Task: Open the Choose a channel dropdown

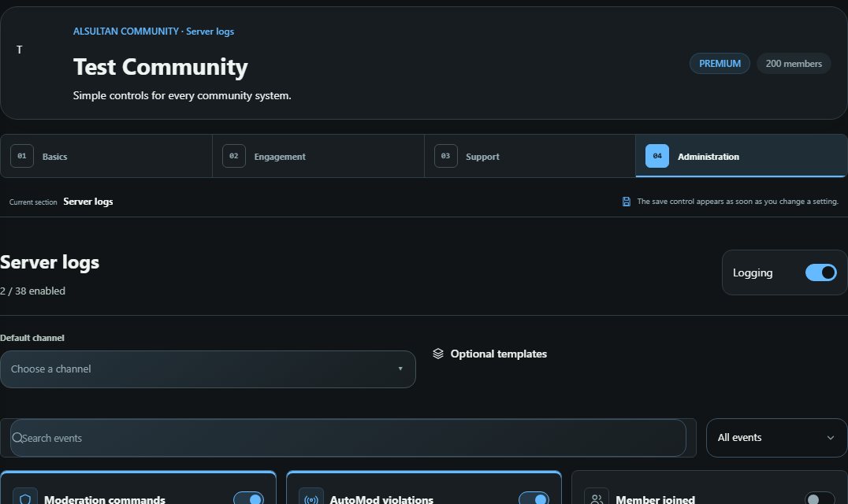Action: click(208, 369)
